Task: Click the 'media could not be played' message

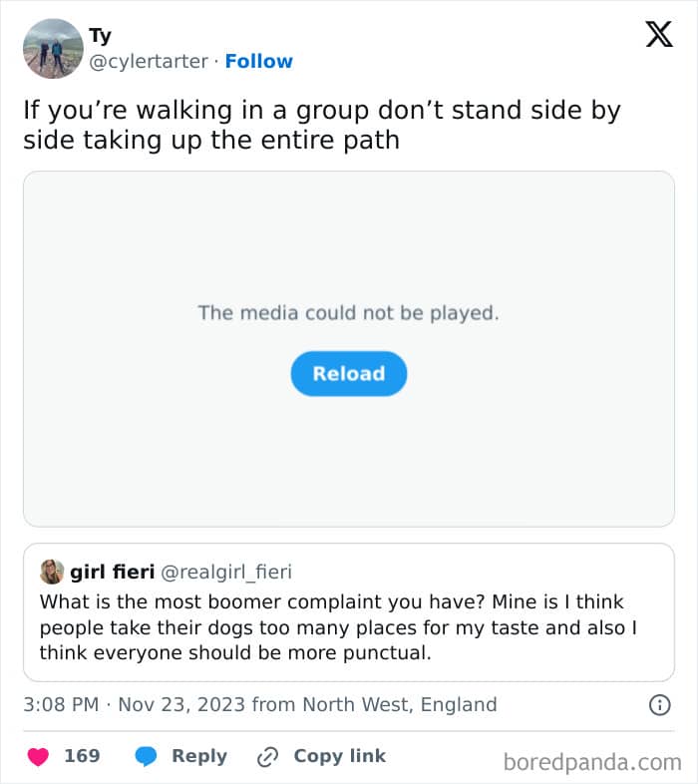Action: pyautogui.click(x=348, y=313)
